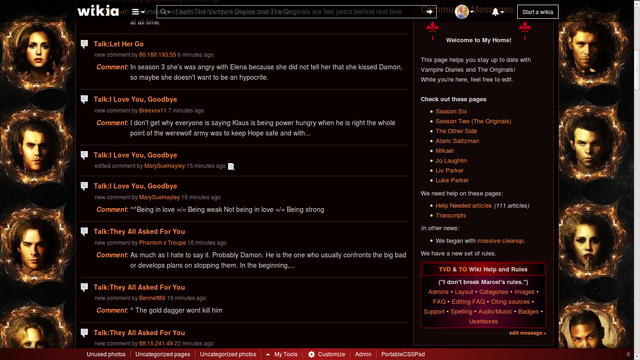Viewport: 640px width, 360px height.
Task: Open Talk:I Love You, Goodbye by Breexox11
Action: pos(135,99)
